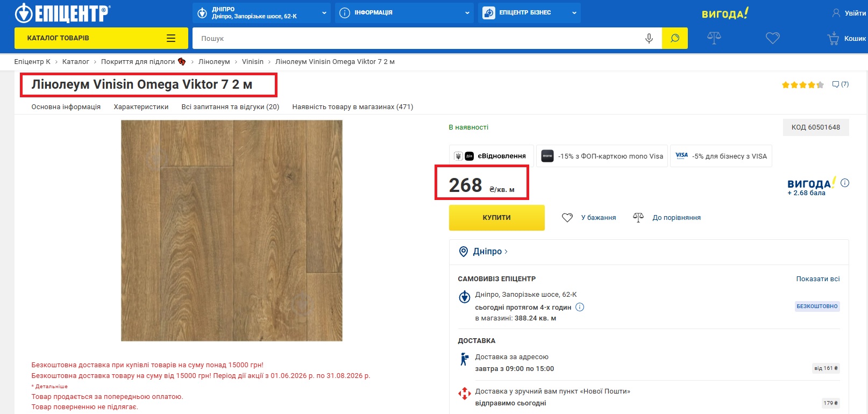Click the yellow search magnifier button

coord(675,38)
